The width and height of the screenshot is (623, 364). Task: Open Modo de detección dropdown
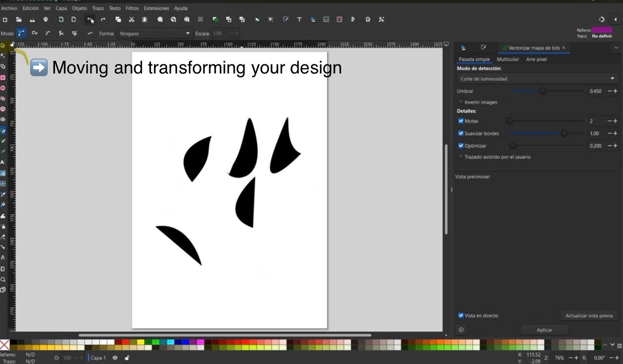[x=537, y=79]
